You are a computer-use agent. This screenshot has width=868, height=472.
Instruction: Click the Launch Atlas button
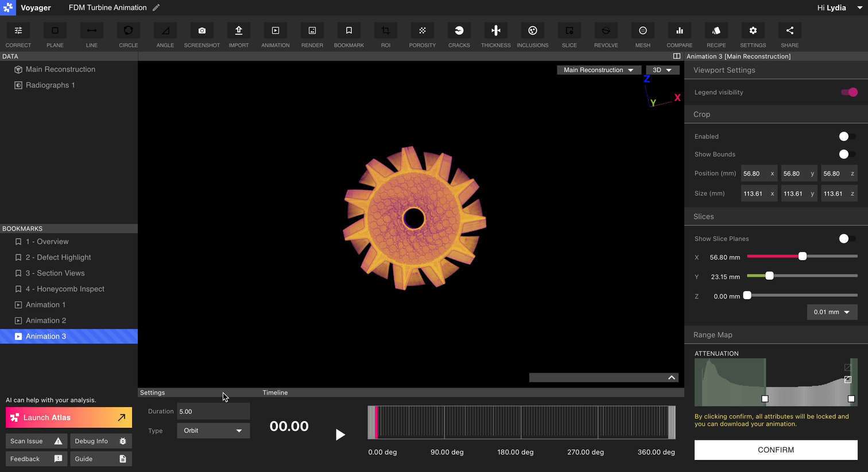(x=69, y=417)
